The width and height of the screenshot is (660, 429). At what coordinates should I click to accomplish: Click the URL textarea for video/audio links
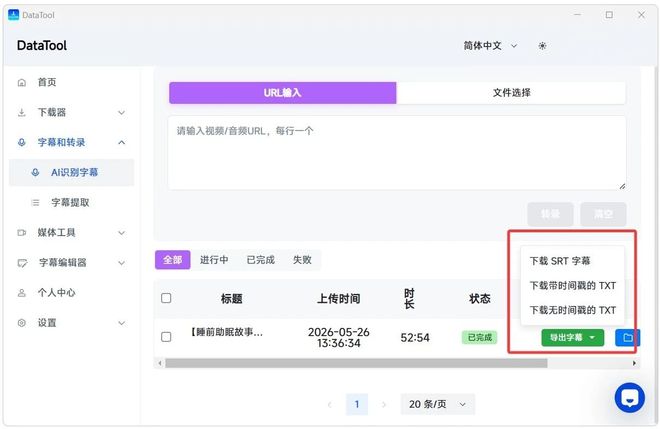click(397, 153)
